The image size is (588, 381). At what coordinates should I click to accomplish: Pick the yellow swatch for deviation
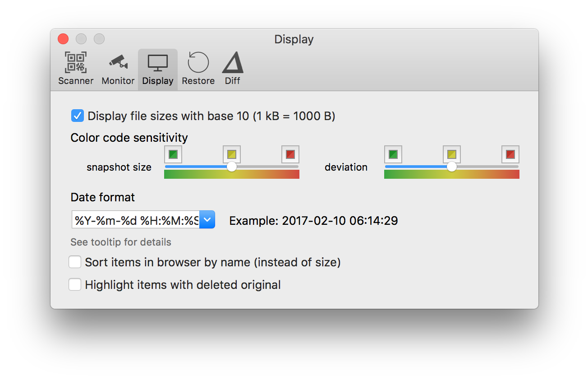(x=452, y=154)
